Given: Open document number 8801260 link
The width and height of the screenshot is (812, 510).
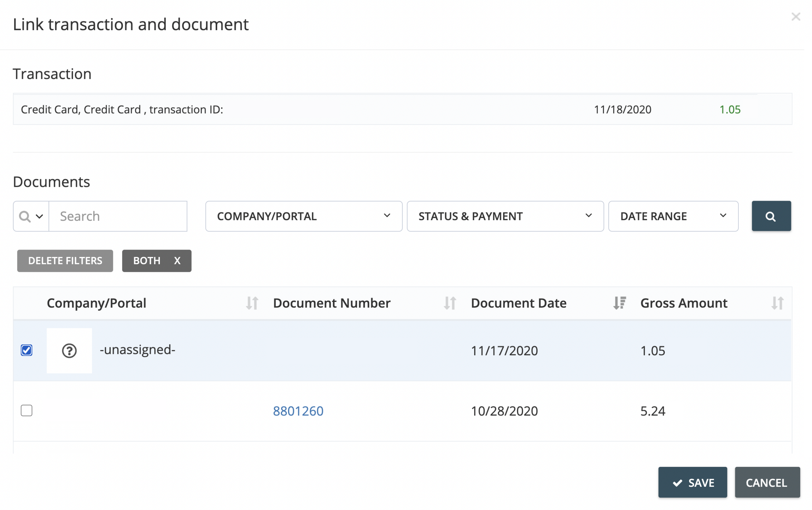Looking at the screenshot, I should (298, 411).
